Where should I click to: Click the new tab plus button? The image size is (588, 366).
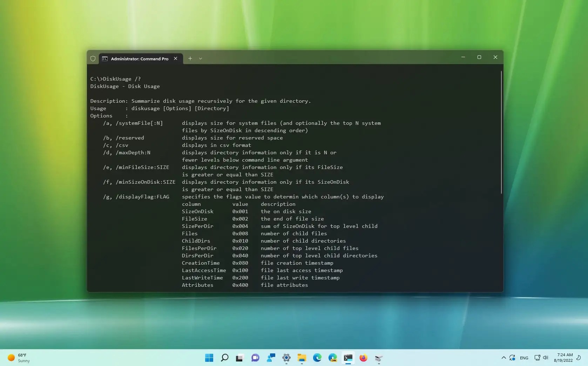point(190,59)
